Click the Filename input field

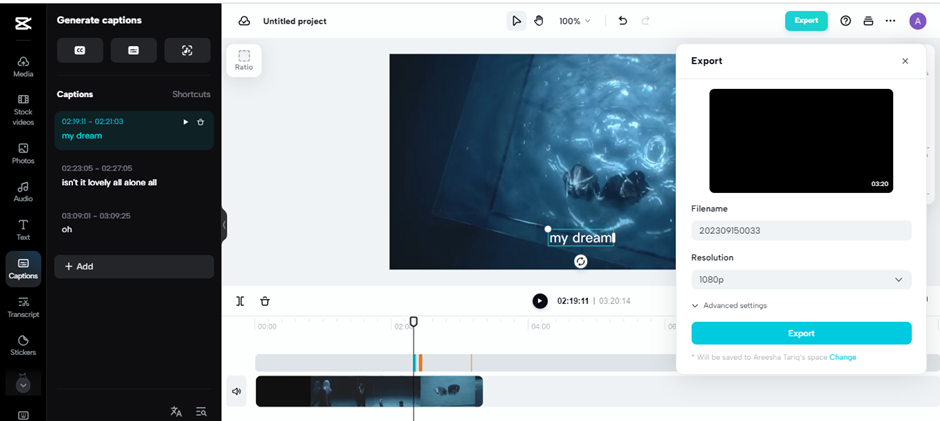point(801,230)
